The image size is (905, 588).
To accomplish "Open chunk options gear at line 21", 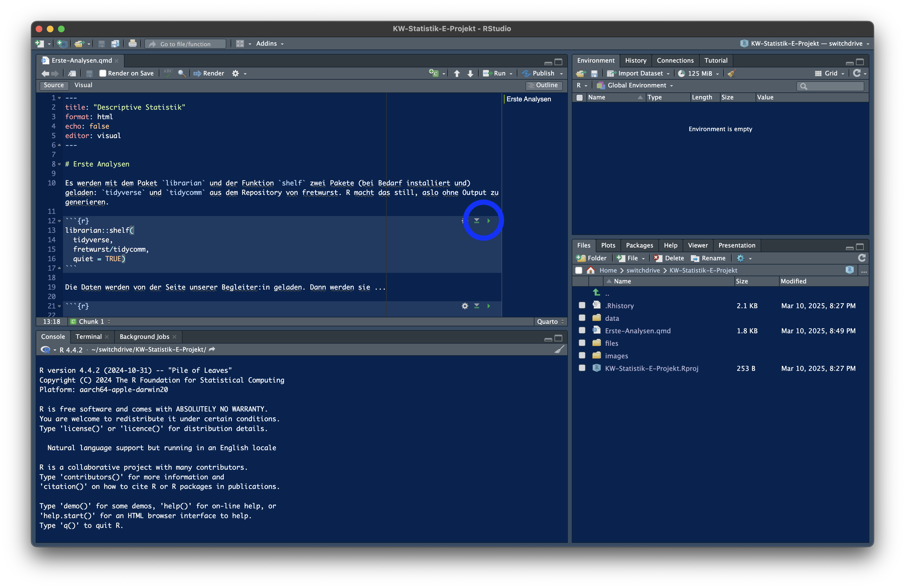I will click(465, 306).
